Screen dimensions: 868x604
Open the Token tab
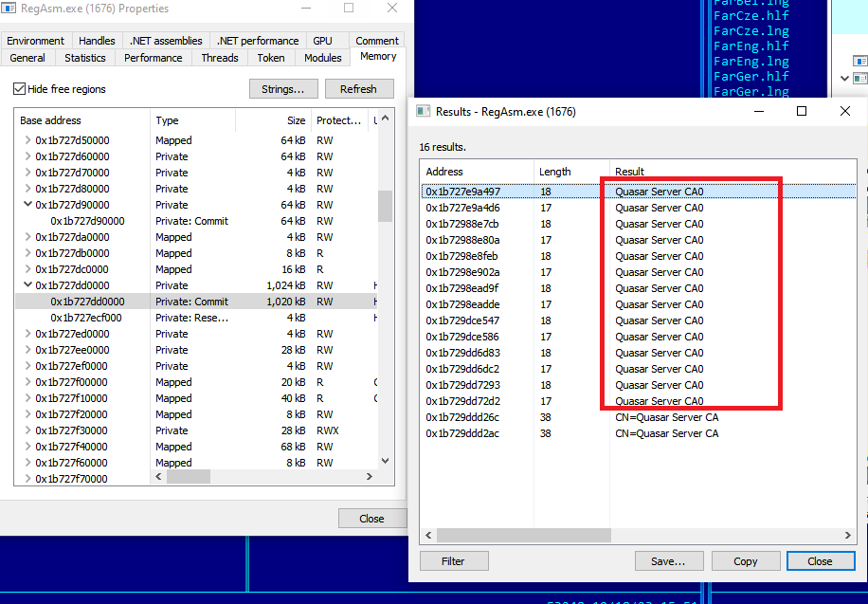[x=270, y=57]
